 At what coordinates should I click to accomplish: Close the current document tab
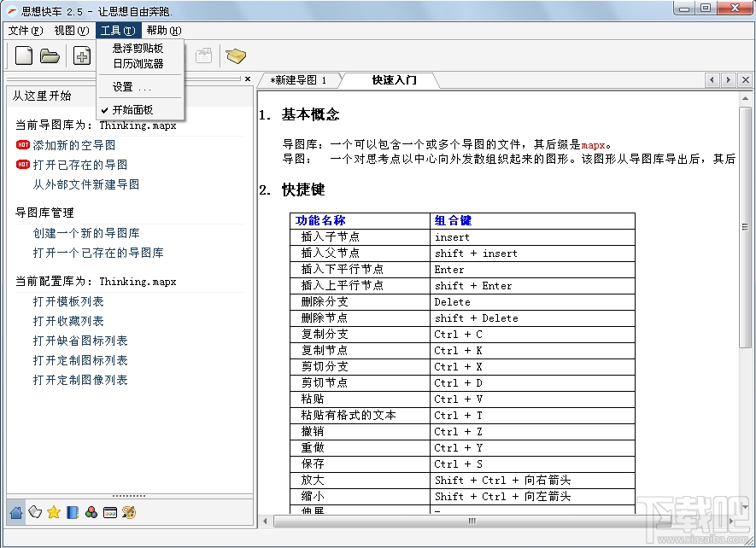746,79
